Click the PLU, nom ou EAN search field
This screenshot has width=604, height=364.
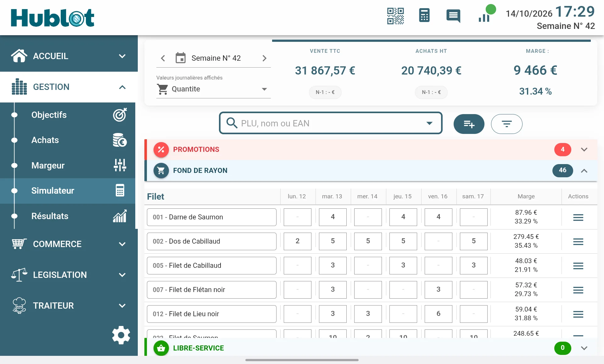pos(331,123)
